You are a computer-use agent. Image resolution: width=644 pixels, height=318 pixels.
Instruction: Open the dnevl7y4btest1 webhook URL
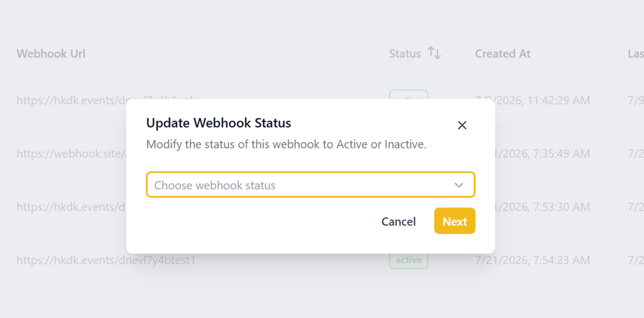[x=106, y=260]
